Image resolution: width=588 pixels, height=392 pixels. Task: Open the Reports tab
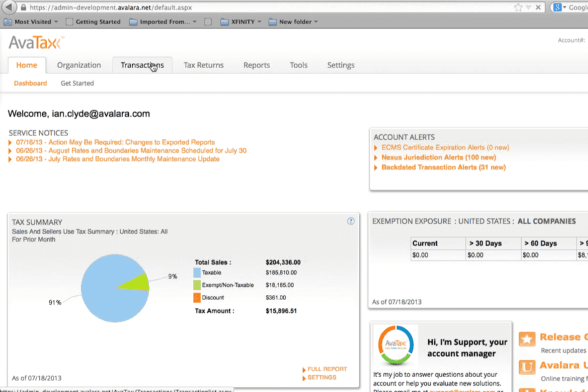(257, 65)
